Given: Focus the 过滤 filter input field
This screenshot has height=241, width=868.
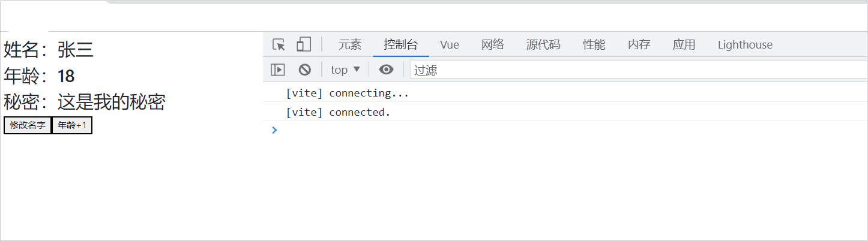Looking at the screenshot, I should (639, 70).
